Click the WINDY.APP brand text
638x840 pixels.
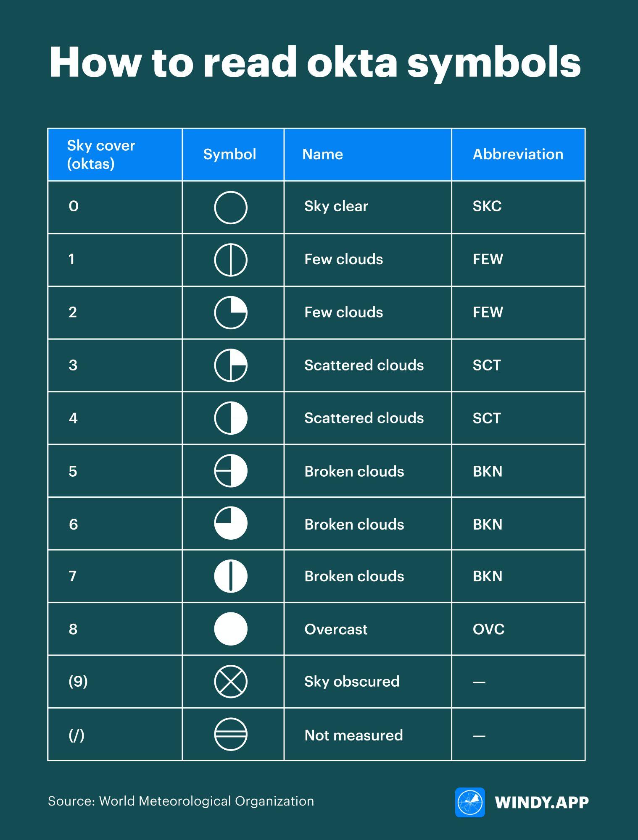[x=542, y=803]
